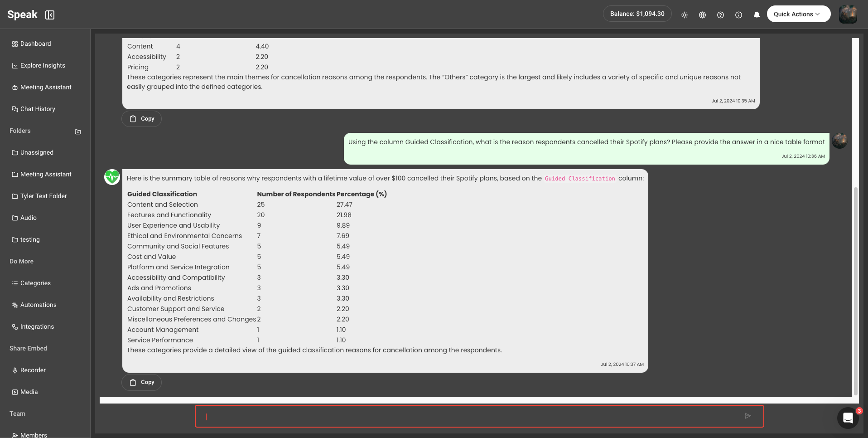Open the info circle icon

[738, 15]
